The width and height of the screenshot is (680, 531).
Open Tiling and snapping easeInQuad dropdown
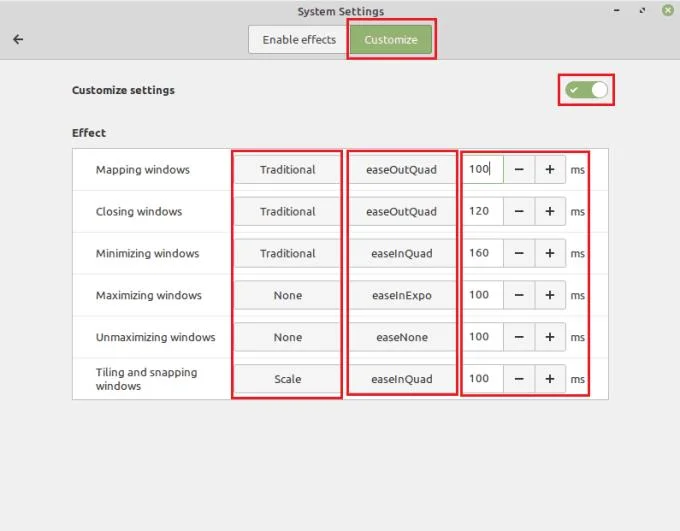pyautogui.click(x=402, y=379)
